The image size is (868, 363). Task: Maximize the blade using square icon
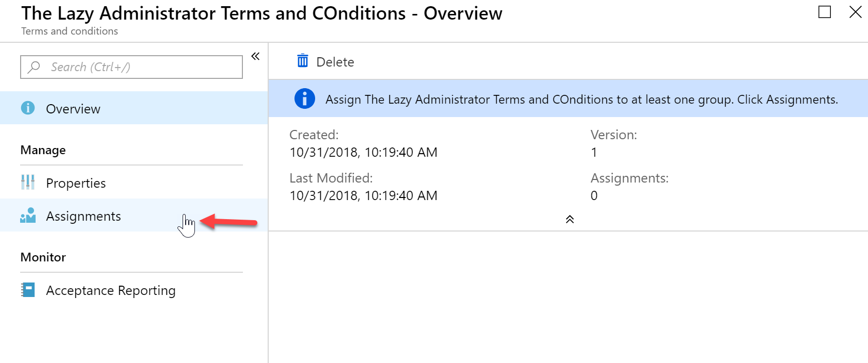[x=825, y=12]
